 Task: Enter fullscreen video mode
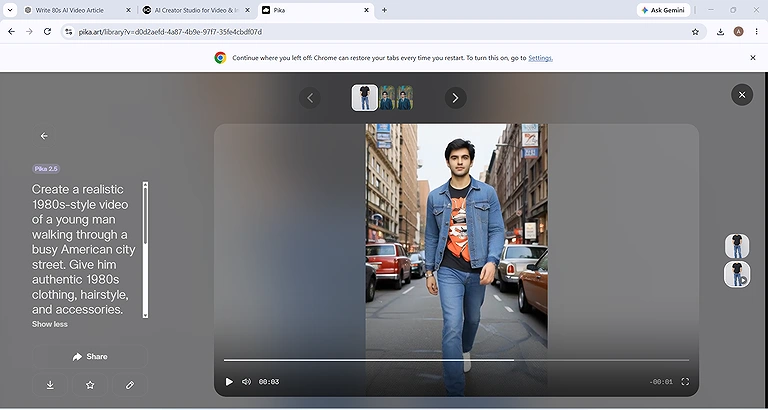click(x=685, y=382)
